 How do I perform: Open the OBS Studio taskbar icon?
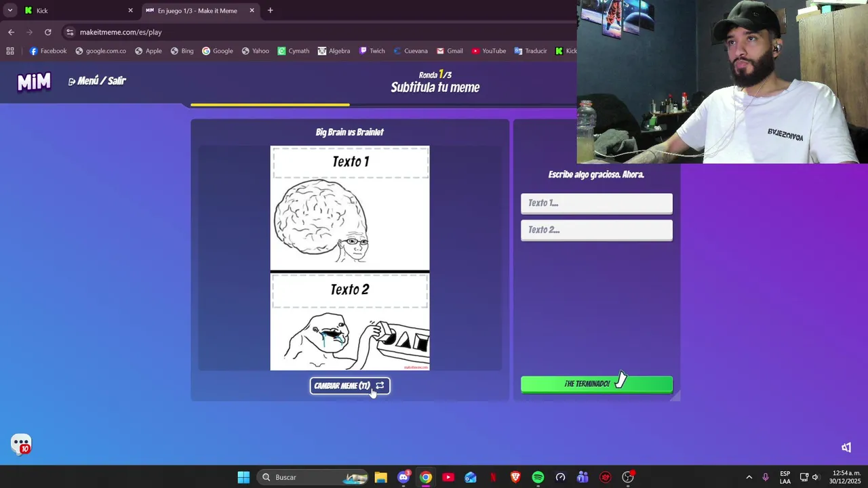[x=628, y=477]
